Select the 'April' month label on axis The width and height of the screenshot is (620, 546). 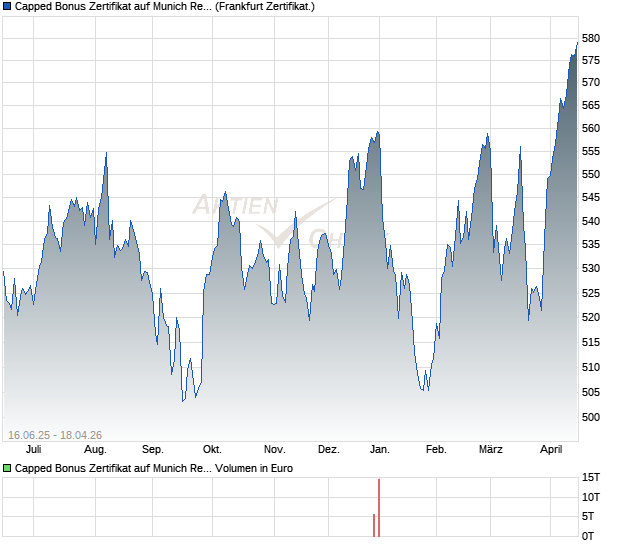tap(551, 450)
